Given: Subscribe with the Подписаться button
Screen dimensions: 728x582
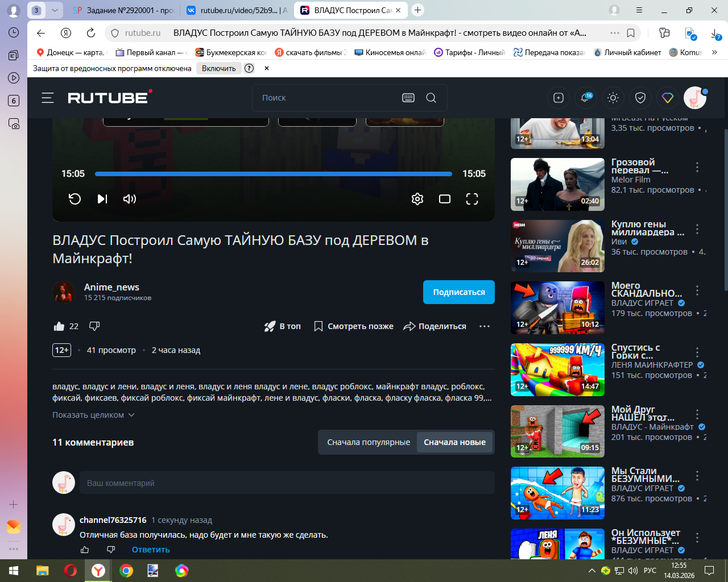Looking at the screenshot, I should coord(458,292).
